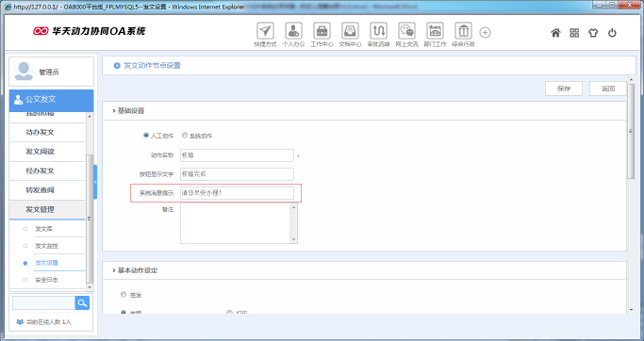Click the 发文动作节点设置 page title
This screenshot has width=644, height=341.
click(x=153, y=66)
